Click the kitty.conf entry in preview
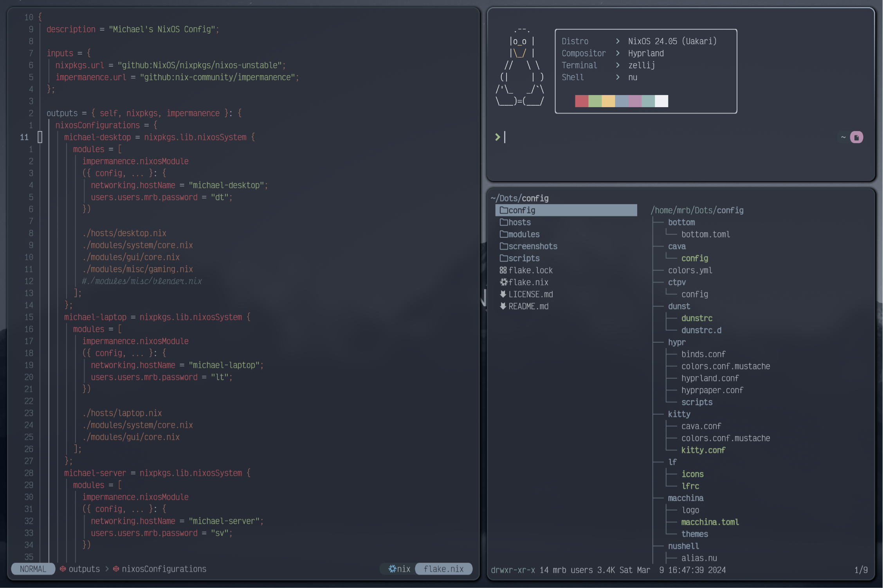883x588 pixels. 703,450
